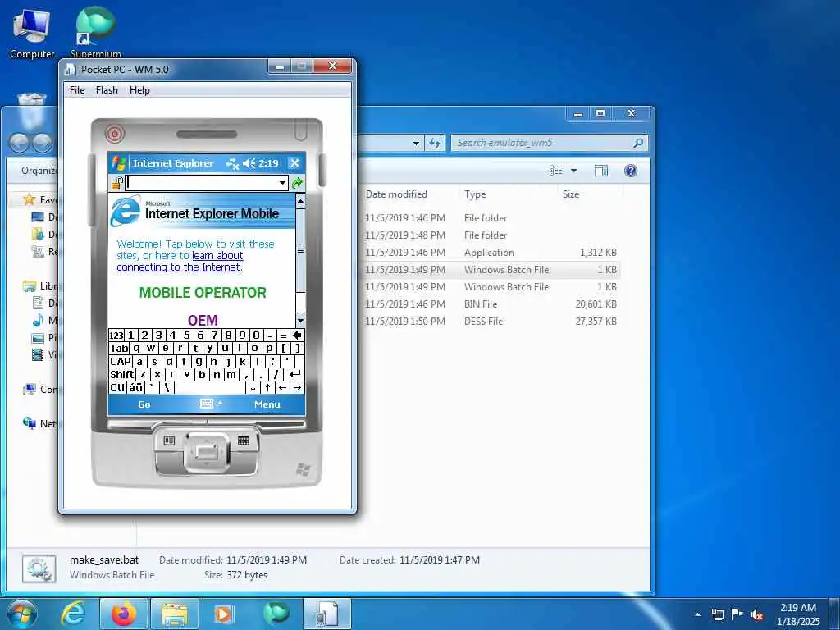Tap the áü accent key on the soft keyboard

click(x=136, y=387)
